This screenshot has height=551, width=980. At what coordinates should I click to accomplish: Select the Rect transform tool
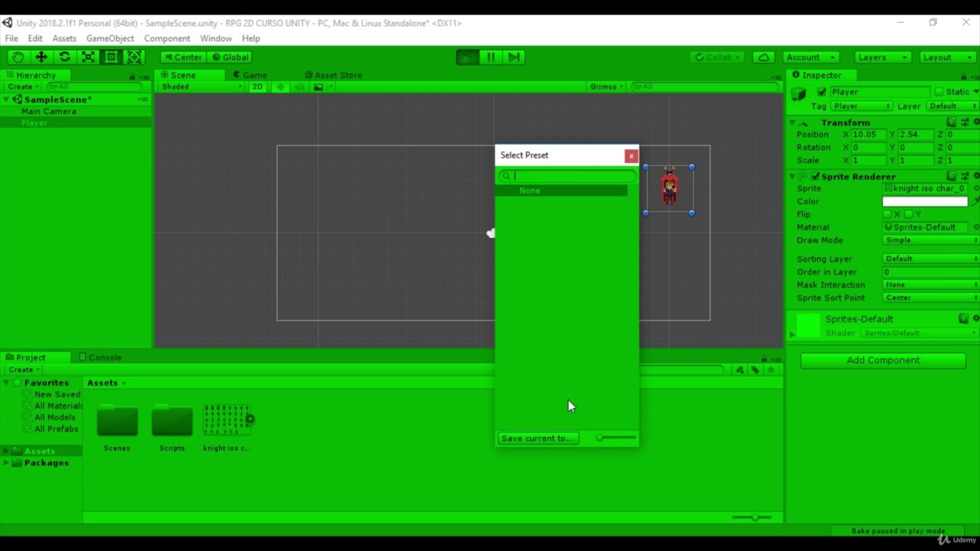pyautogui.click(x=111, y=57)
